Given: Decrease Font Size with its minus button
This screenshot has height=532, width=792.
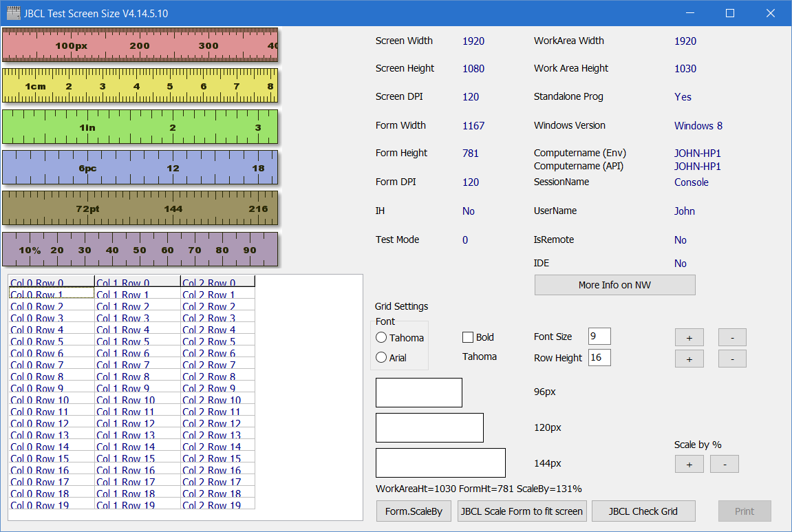Looking at the screenshot, I should 731,337.
